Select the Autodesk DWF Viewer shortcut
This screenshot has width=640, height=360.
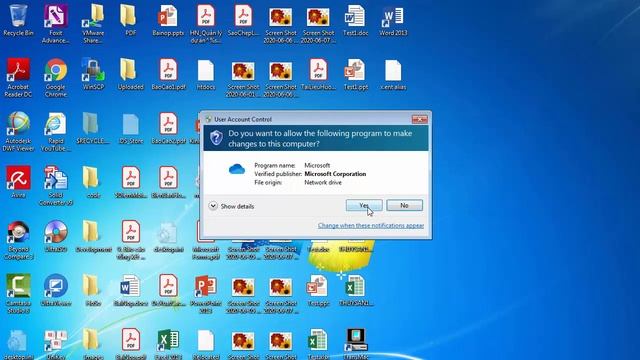pos(18,131)
